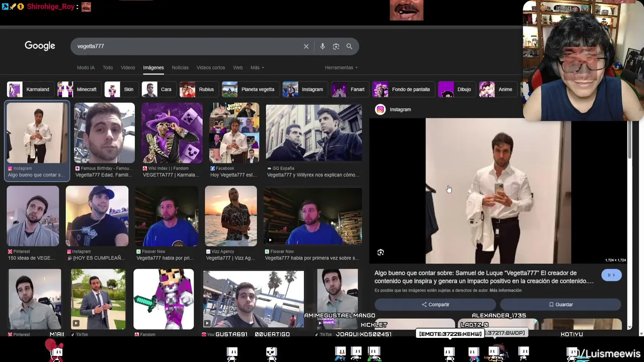Click the Vegetta777 y Willyrex nos explican caption

pos(313,175)
